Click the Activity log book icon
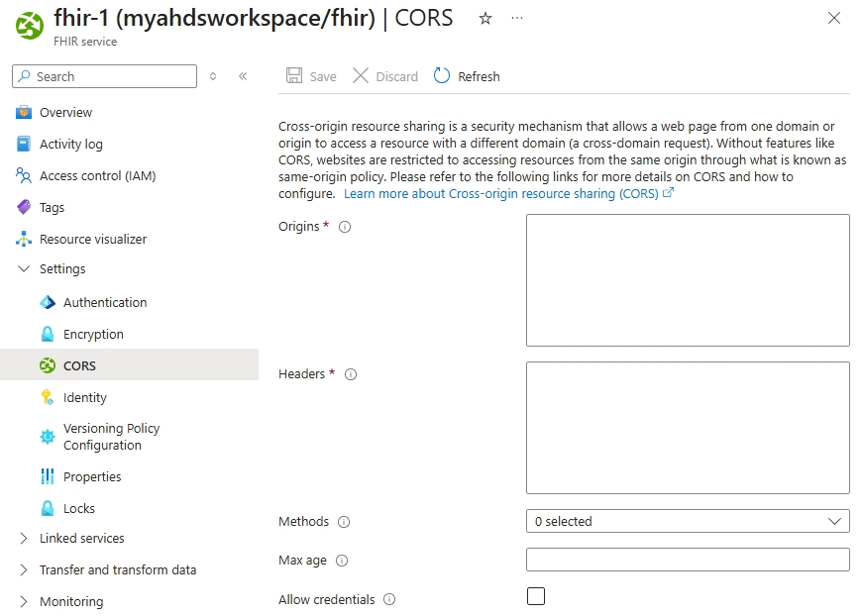This screenshot has height=616, width=861. point(24,144)
